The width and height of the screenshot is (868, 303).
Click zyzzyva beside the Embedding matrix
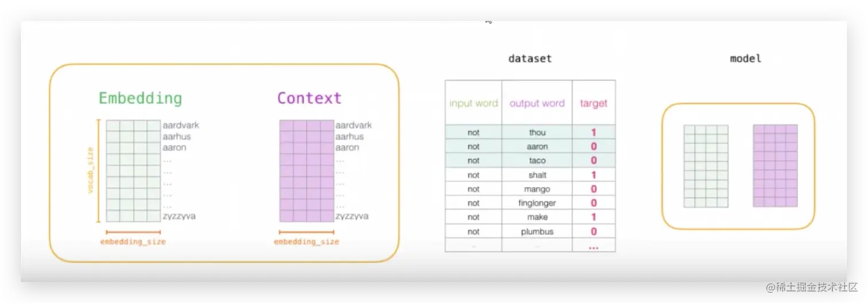[179, 216]
